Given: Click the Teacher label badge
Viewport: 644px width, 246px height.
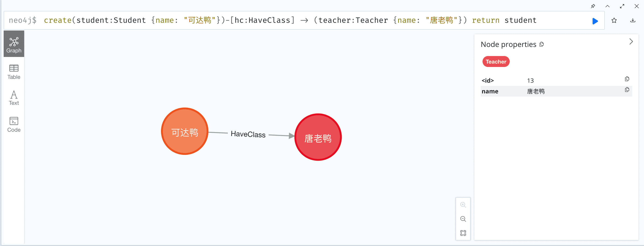Looking at the screenshot, I should (496, 62).
